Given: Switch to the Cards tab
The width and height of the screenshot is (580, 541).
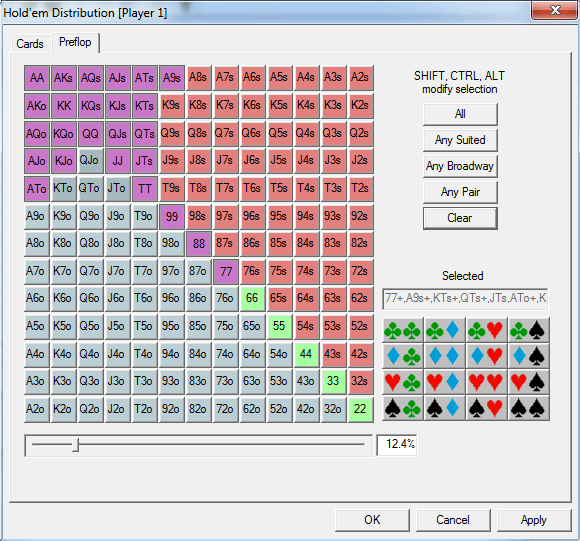Looking at the screenshot, I should pyautogui.click(x=30, y=44).
